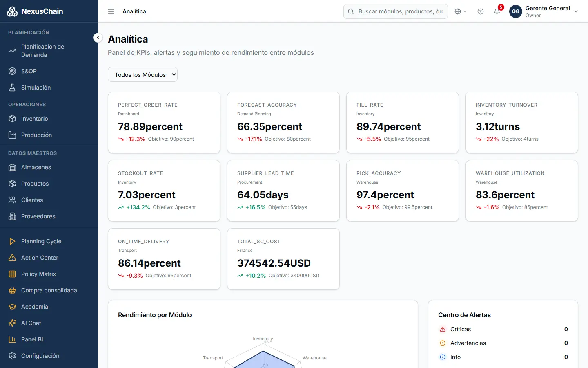Click the Inventario box icon
Screen dimensions: 588x368
coord(12,119)
